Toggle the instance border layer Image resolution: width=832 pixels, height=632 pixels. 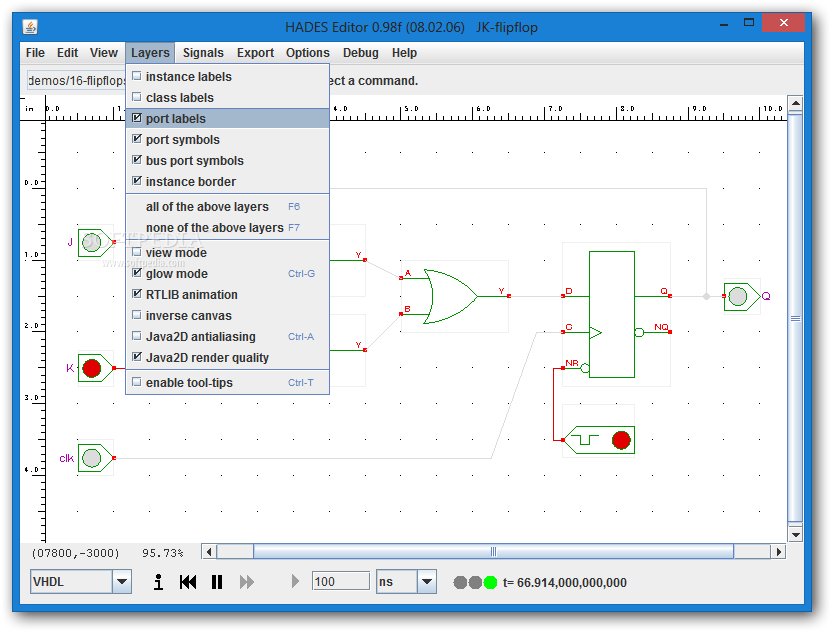coord(227,181)
